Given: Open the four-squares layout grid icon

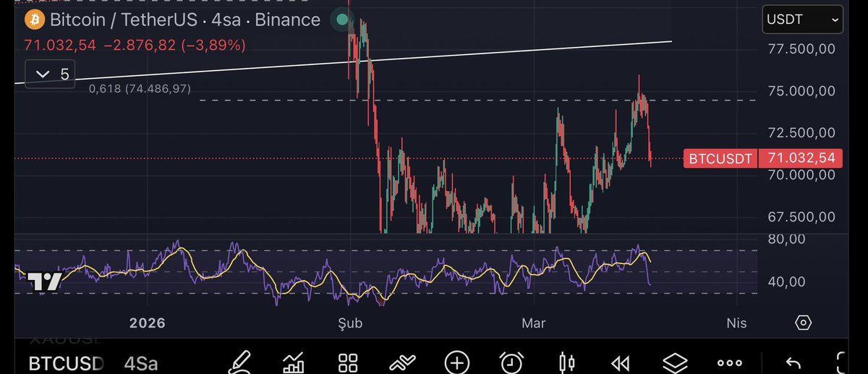Looking at the screenshot, I should click(348, 362).
